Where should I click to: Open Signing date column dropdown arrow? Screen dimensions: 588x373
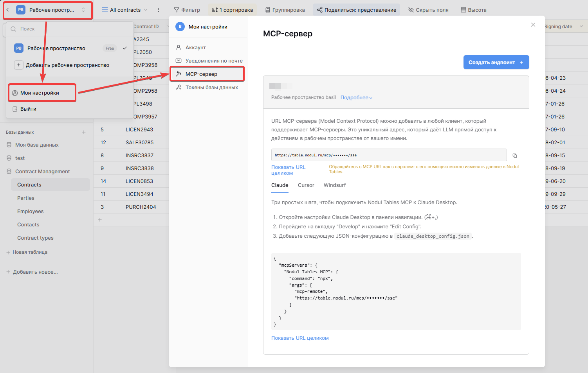point(581,27)
